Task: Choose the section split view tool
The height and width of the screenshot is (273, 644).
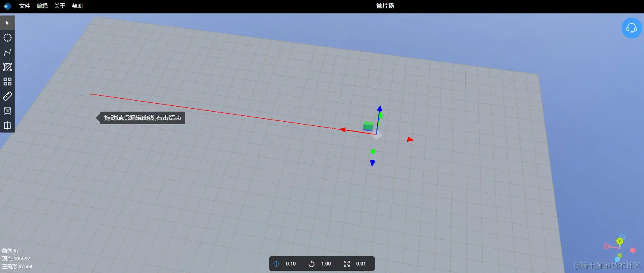Action: pos(7,125)
